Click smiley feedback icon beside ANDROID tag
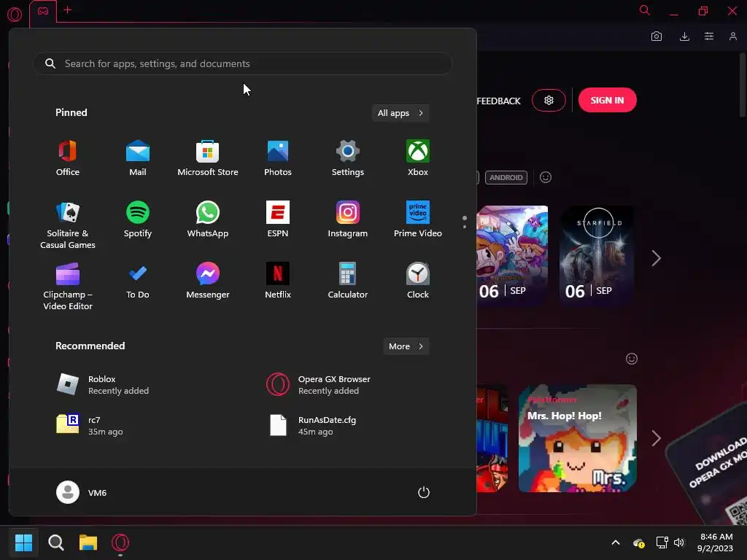This screenshot has width=747, height=560. [x=546, y=178]
